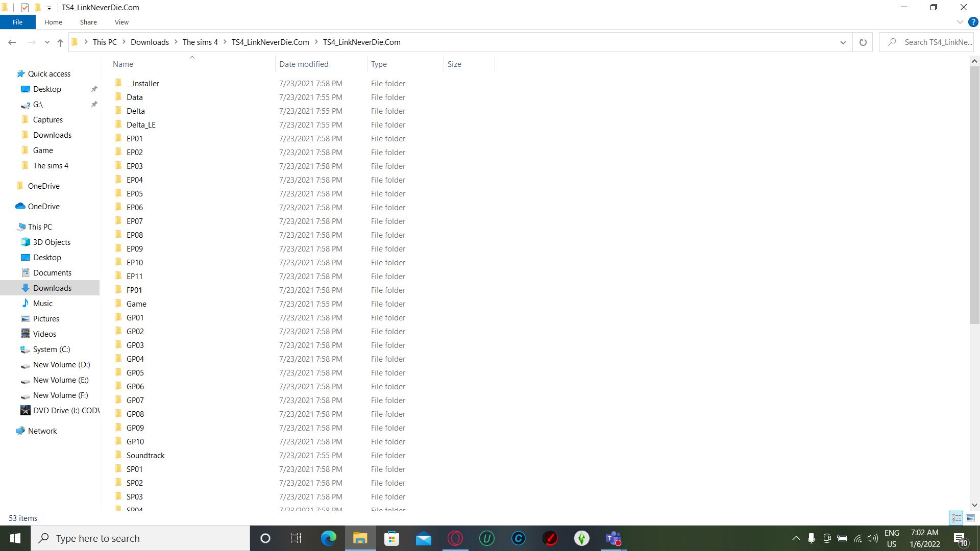Expand the address bar dropdown arrow

[843, 42]
